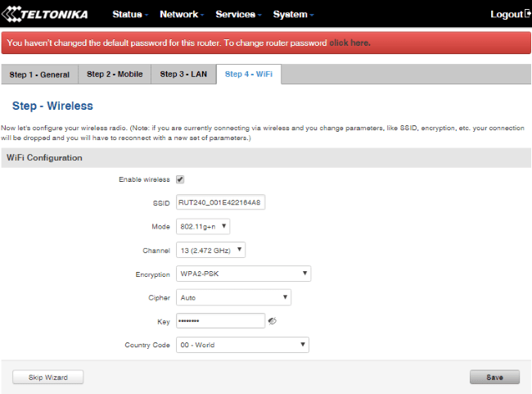Click into the SSID text field

(221, 202)
